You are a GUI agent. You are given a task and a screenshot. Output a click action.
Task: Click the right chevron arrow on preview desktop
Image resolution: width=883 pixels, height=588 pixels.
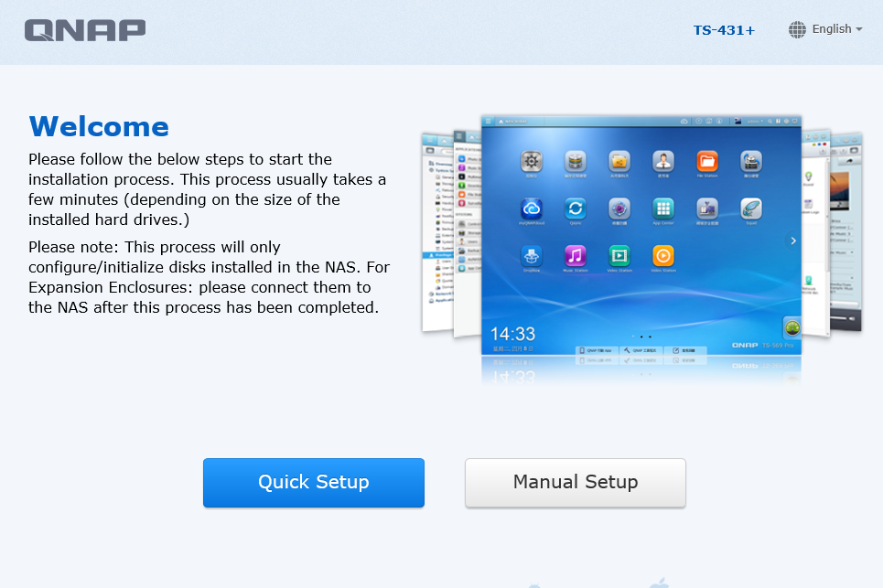(793, 241)
